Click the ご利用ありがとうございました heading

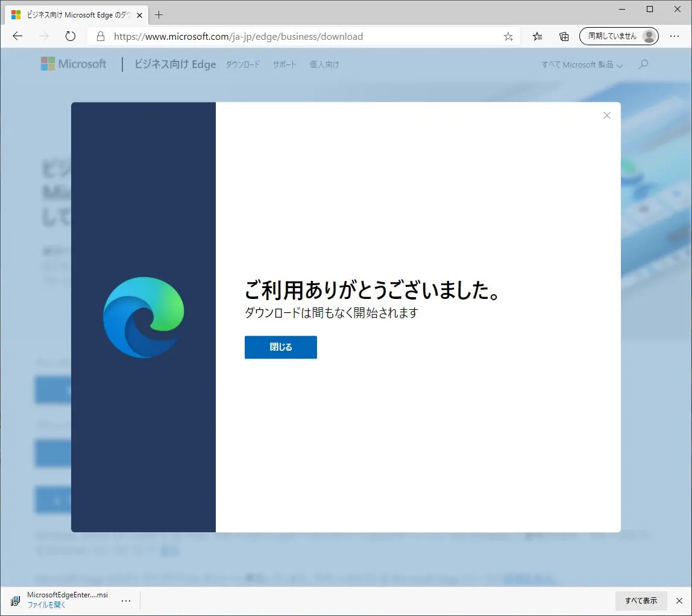coord(372,291)
